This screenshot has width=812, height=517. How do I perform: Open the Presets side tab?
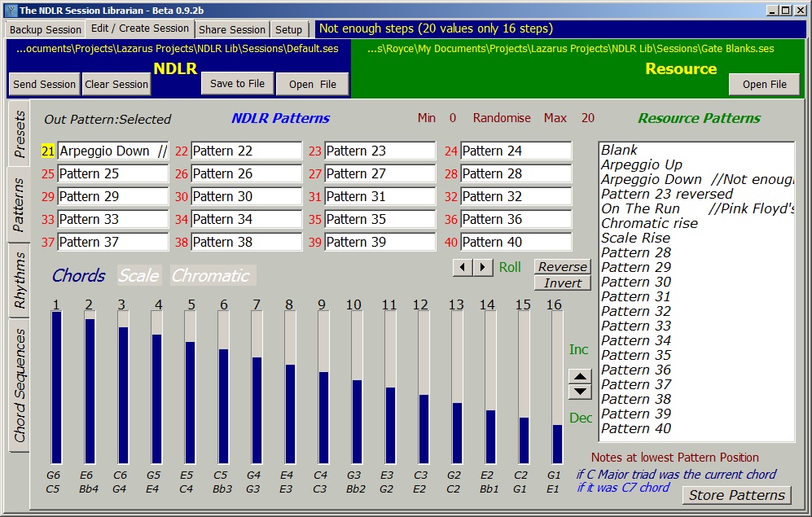[x=20, y=134]
